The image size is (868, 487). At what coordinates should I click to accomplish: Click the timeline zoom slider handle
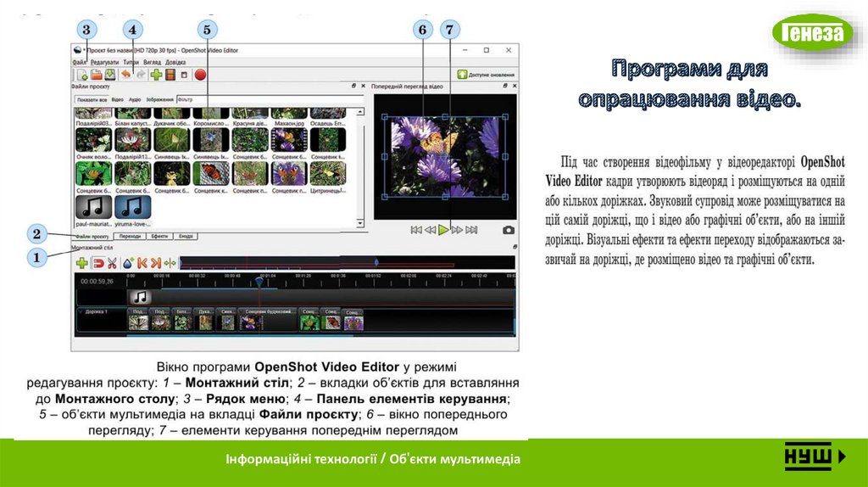point(377,262)
